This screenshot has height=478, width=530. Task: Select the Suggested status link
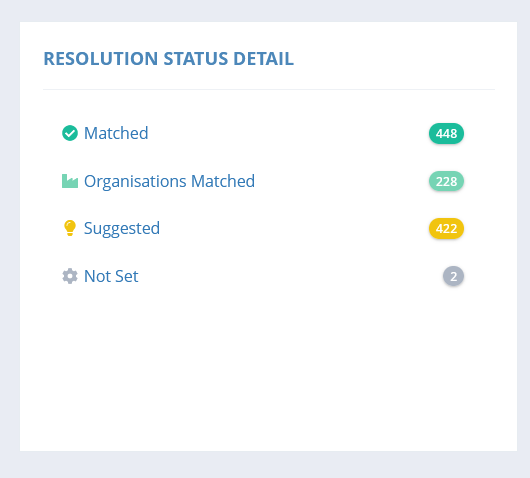coord(122,229)
